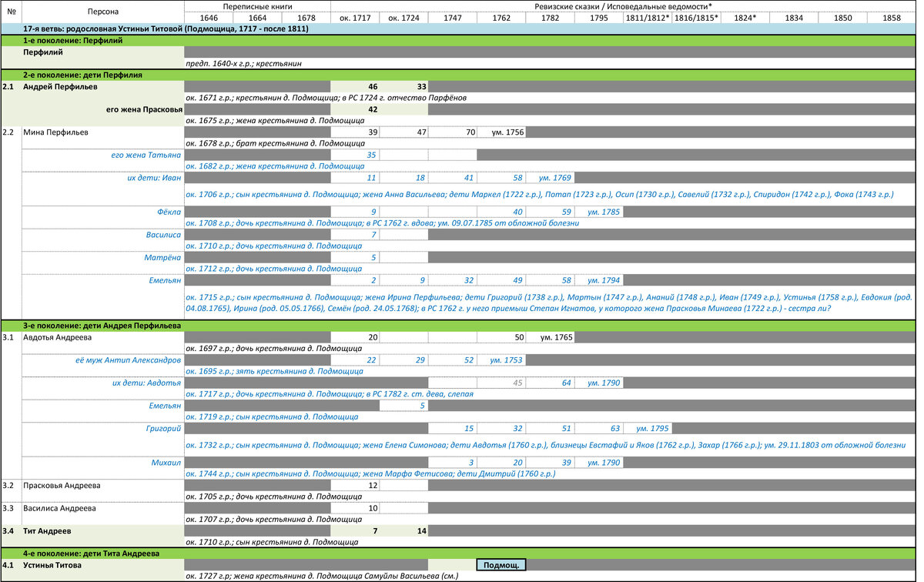Select the 'его жена Прасковья' cell
924x582 pixels.
[x=102, y=109]
